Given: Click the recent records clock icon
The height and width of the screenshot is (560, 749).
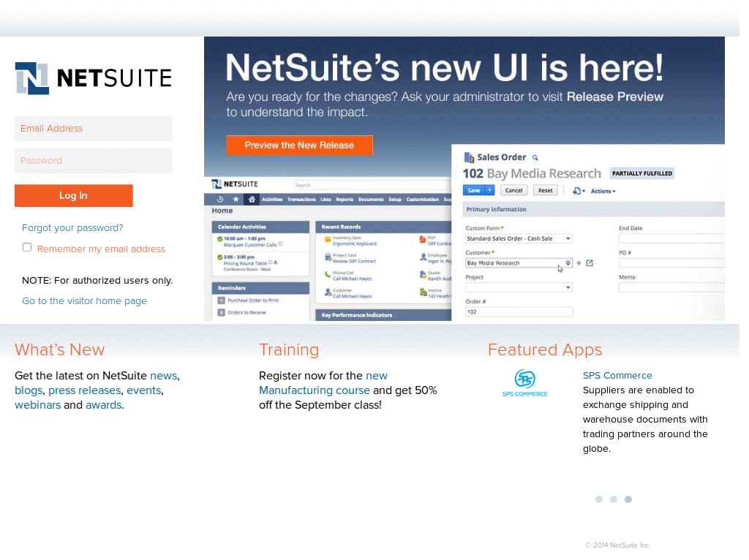Looking at the screenshot, I should click(x=219, y=198).
